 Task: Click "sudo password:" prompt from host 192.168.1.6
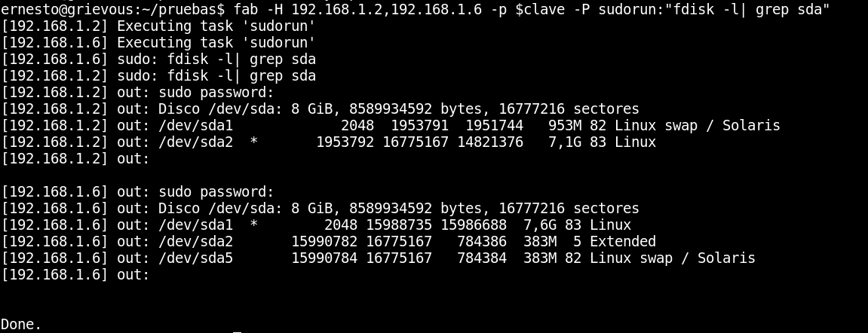[x=216, y=192]
